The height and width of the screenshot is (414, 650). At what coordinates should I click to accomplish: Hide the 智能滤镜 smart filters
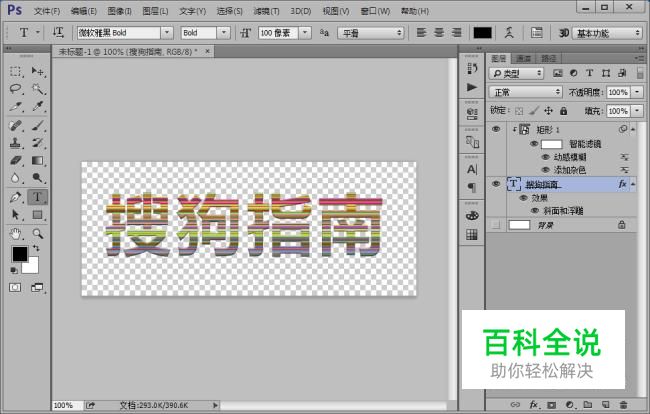click(534, 144)
